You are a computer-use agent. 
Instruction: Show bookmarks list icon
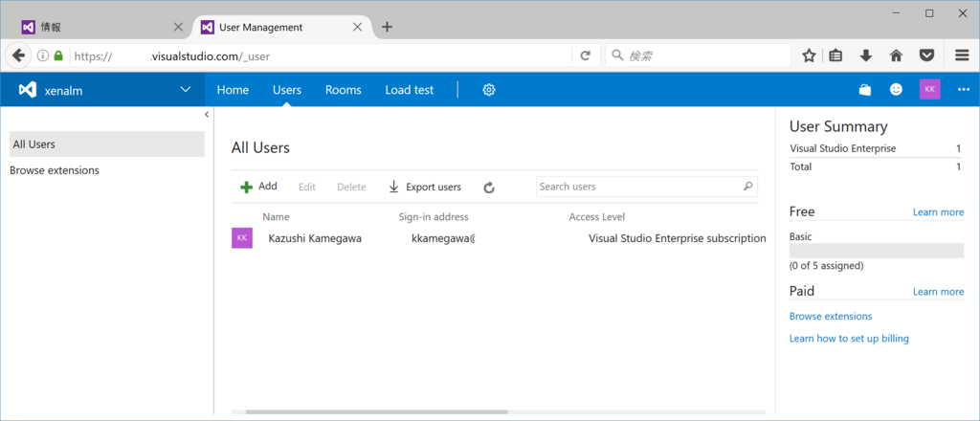(835, 55)
